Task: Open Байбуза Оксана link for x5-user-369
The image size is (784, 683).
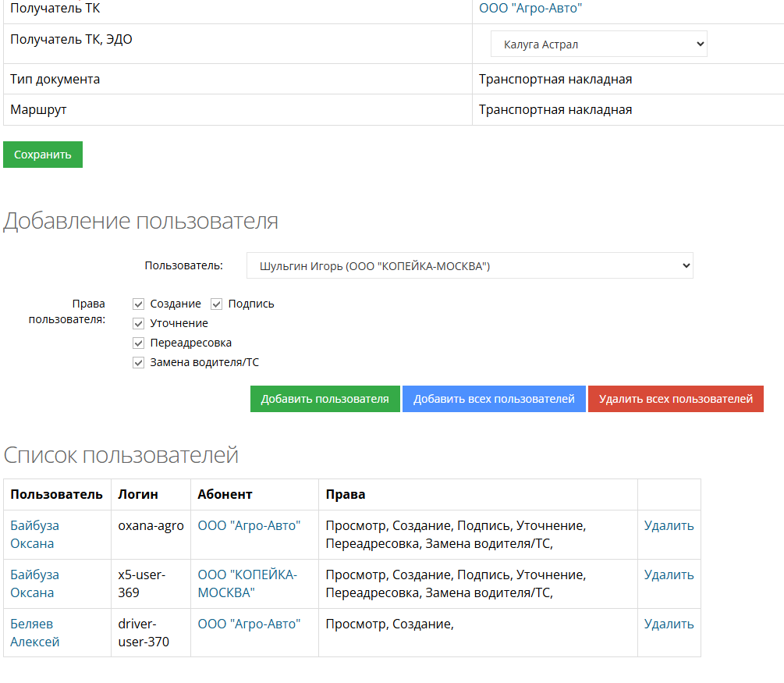Action: point(35,583)
